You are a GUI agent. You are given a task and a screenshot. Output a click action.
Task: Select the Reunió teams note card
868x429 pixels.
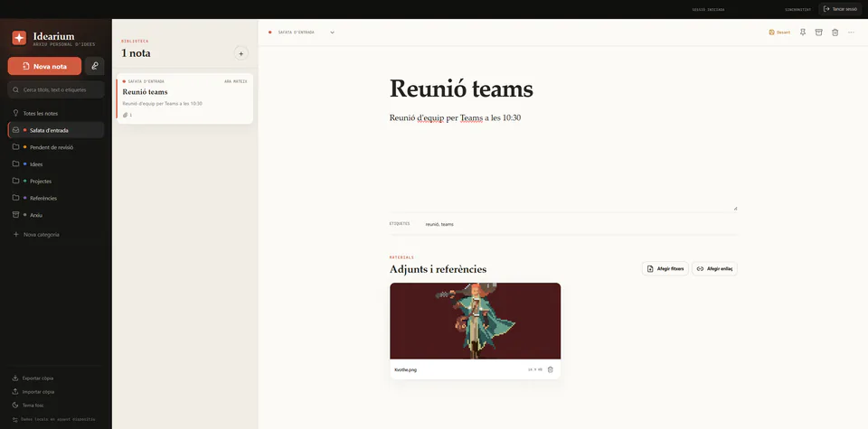pos(184,98)
